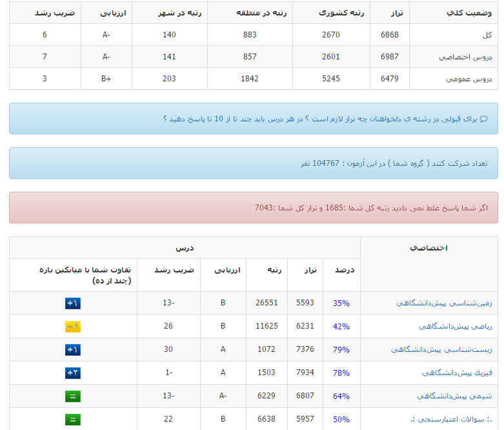Click national rank value 5245
The image size is (504, 430).
pyautogui.click(x=331, y=79)
